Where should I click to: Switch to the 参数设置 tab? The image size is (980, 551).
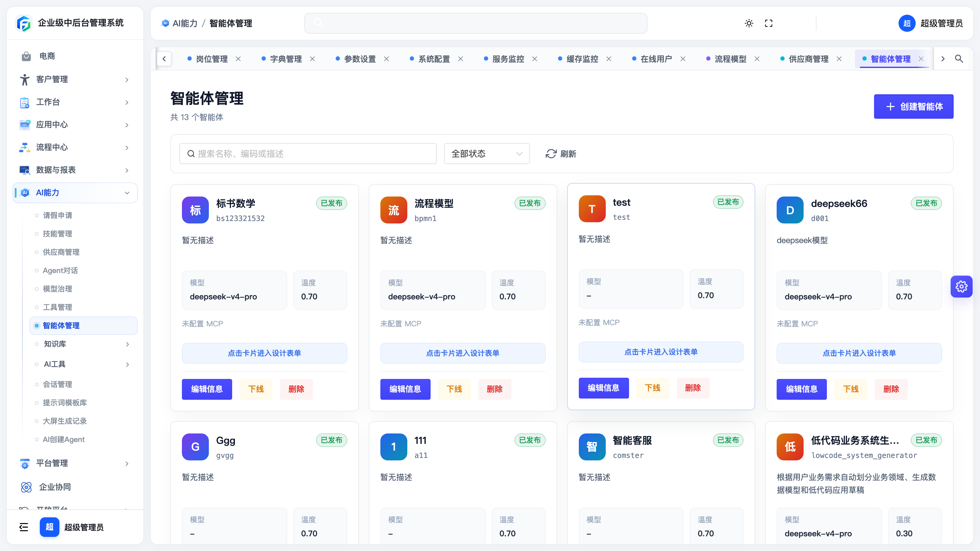pyautogui.click(x=360, y=59)
